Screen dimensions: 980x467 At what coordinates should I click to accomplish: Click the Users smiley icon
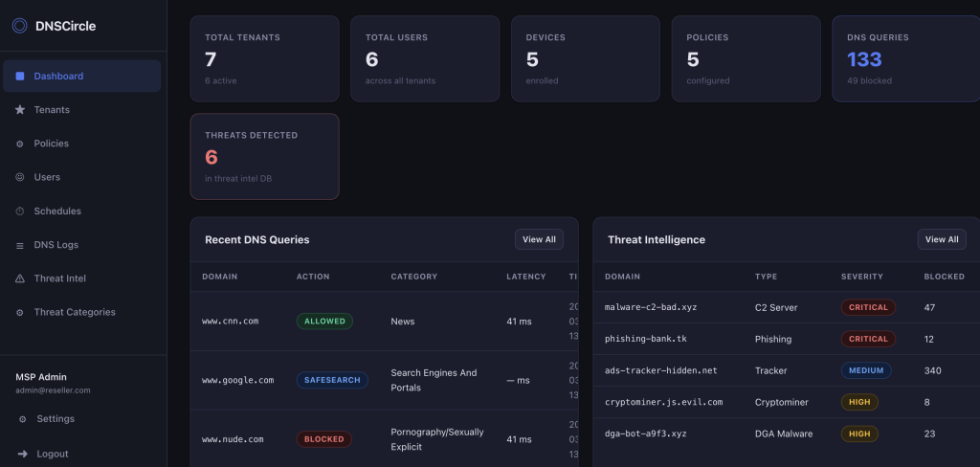tap(20, 177)
